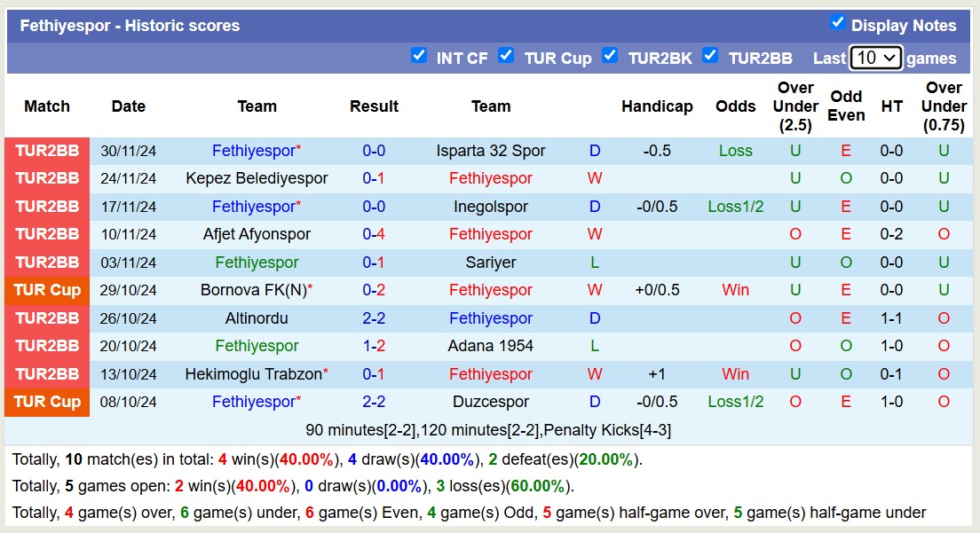The image size is (980, 533).
Task: Click the Isparta 32 Spor team link
Action: pyautogui.click(x=491, y=151)
